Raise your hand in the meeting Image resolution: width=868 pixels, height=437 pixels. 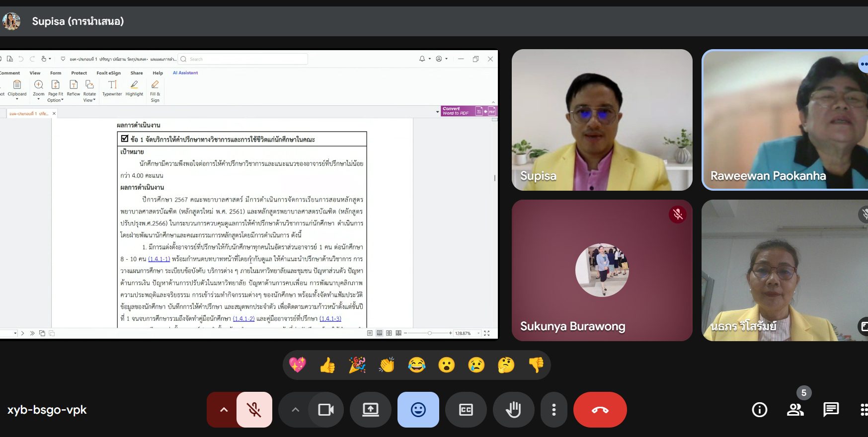(x=514, y=410)
